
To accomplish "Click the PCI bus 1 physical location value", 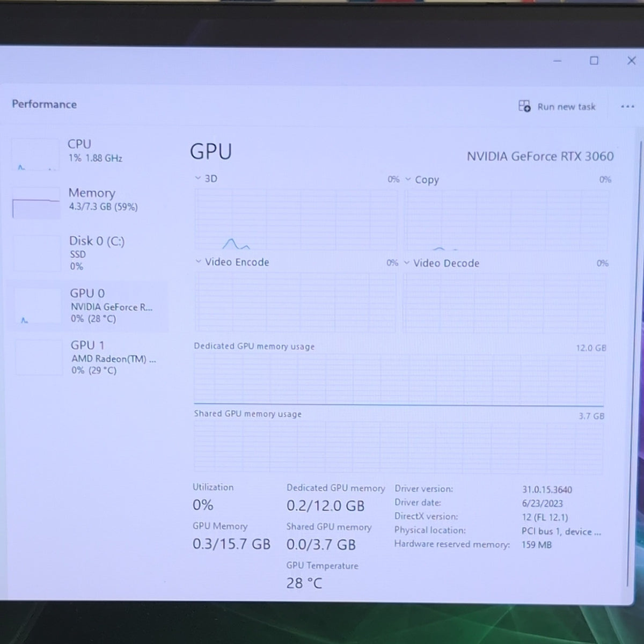I will [561, 531].
